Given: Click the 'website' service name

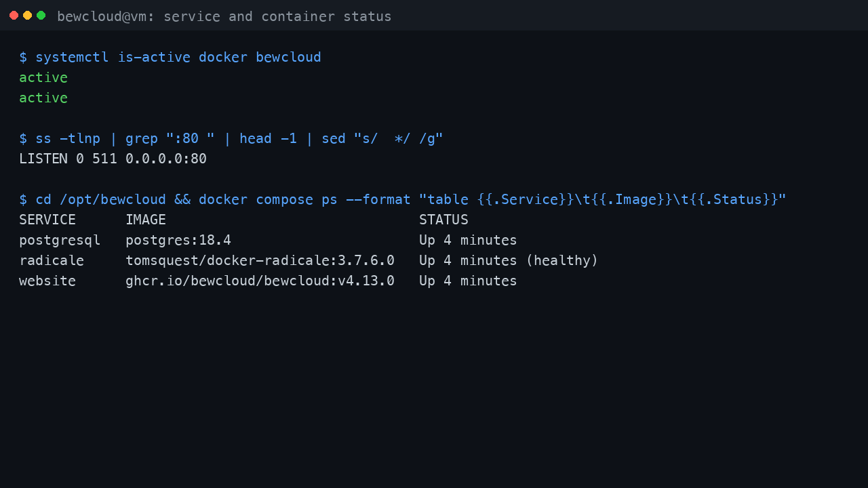Looking at the screenshot, I should (47, 281).
